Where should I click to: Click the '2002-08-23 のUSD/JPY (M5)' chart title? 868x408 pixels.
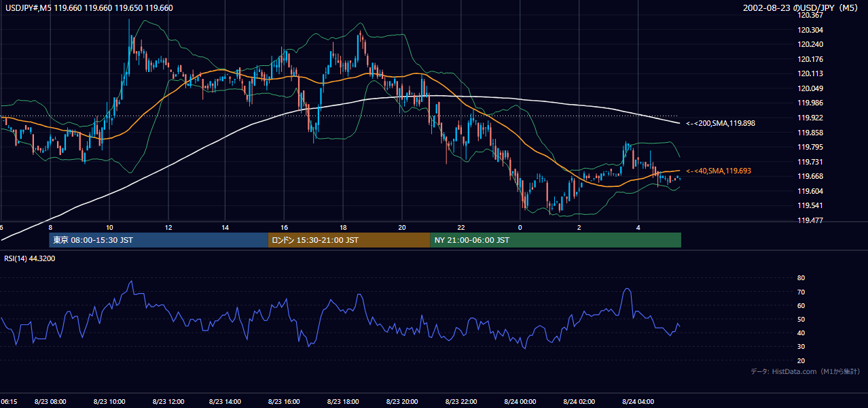coord(801,8)
